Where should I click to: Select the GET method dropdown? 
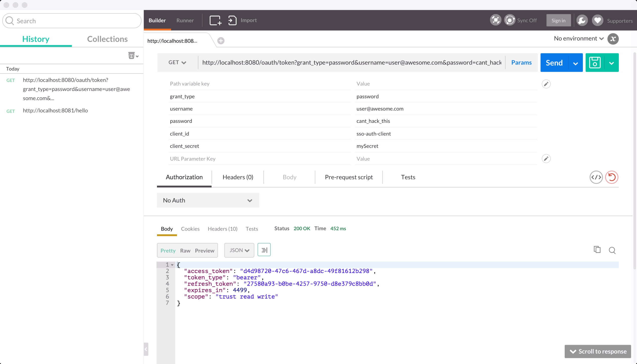point(177,63)
